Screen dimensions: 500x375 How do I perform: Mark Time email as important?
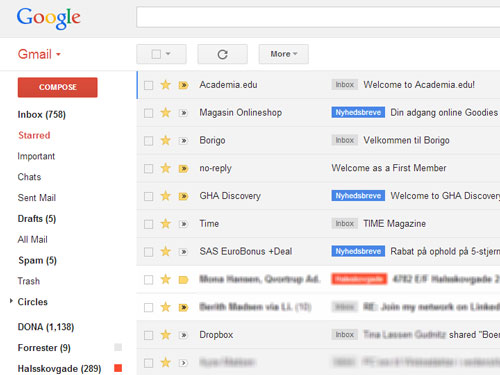click(x=183, y=224)
